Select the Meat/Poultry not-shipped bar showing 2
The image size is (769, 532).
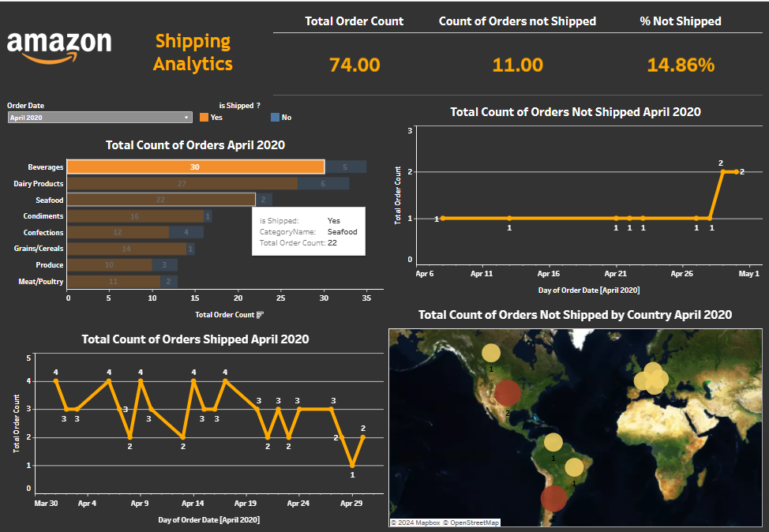point(169,282)
